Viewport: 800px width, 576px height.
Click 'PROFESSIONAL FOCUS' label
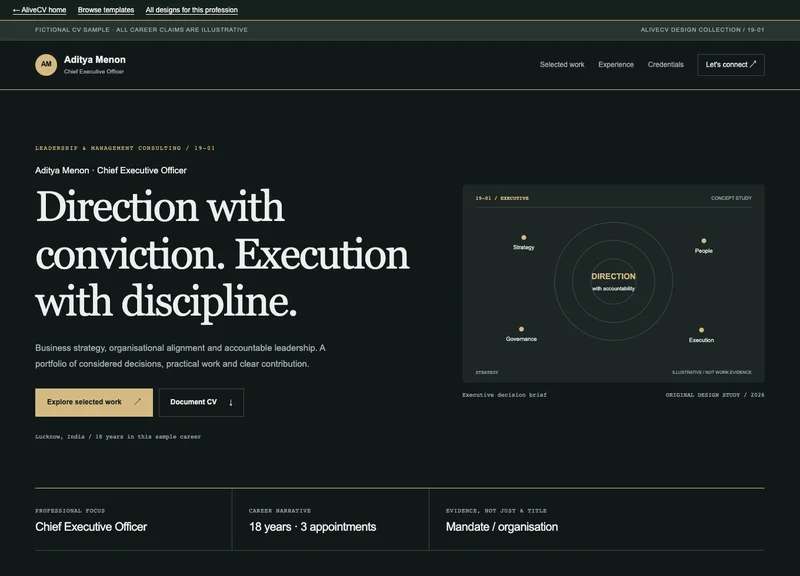pyautogui.click(x=70, y=511)
